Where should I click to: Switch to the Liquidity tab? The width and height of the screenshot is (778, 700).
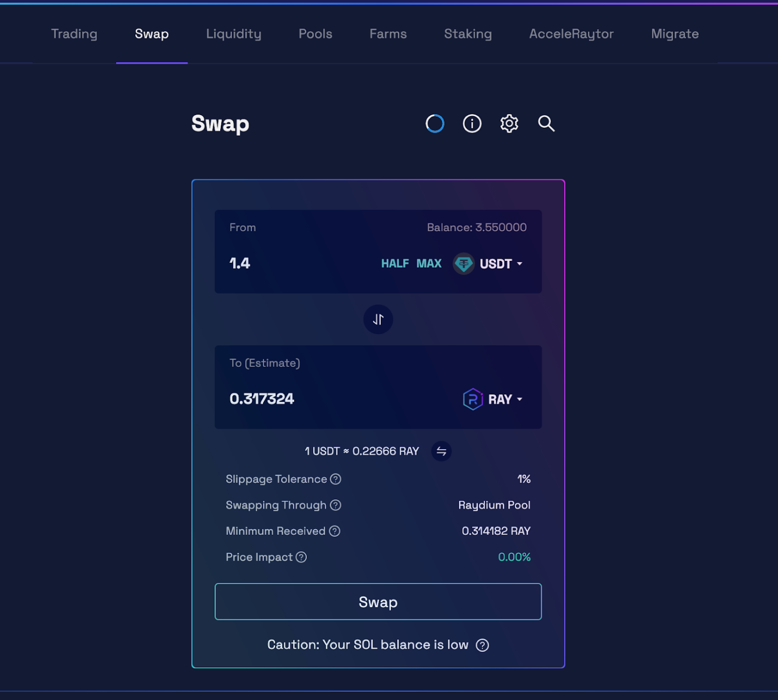coord(233,34)
